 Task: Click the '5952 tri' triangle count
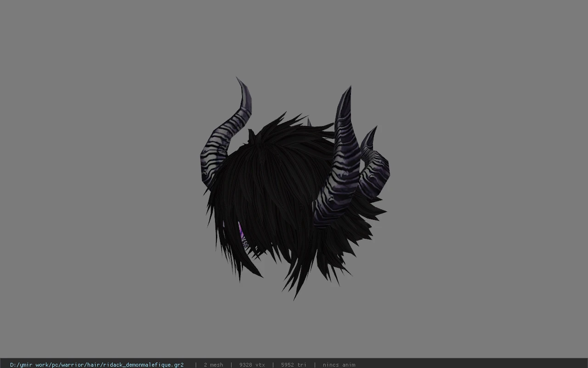(x=294, y=365)
